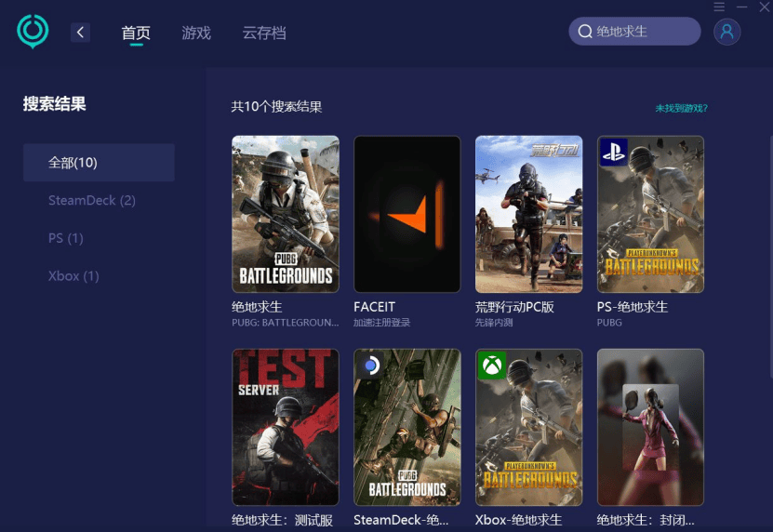Click the Xbox-绝地求生 title text
Image resolution: width=773 pixels, height=532 pixels.
519,520
